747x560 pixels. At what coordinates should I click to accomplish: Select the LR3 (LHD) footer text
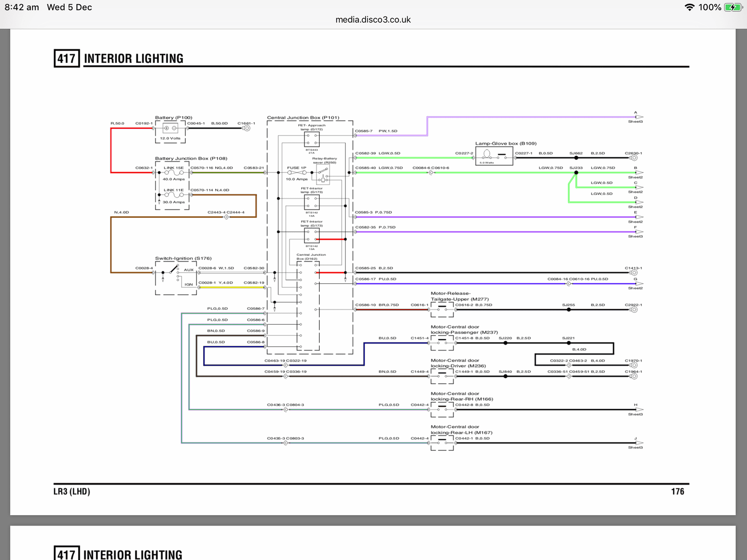click(x=72, y=491)
